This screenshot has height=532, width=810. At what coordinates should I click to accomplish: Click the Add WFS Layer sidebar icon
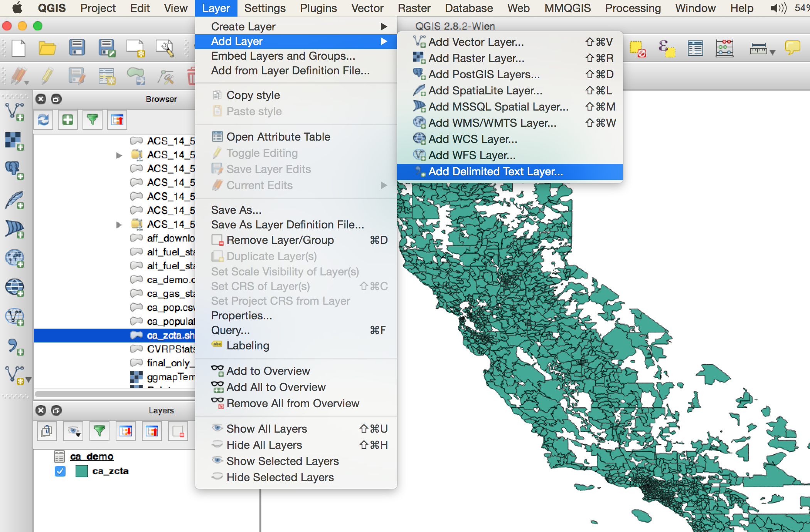pos(15,317)
